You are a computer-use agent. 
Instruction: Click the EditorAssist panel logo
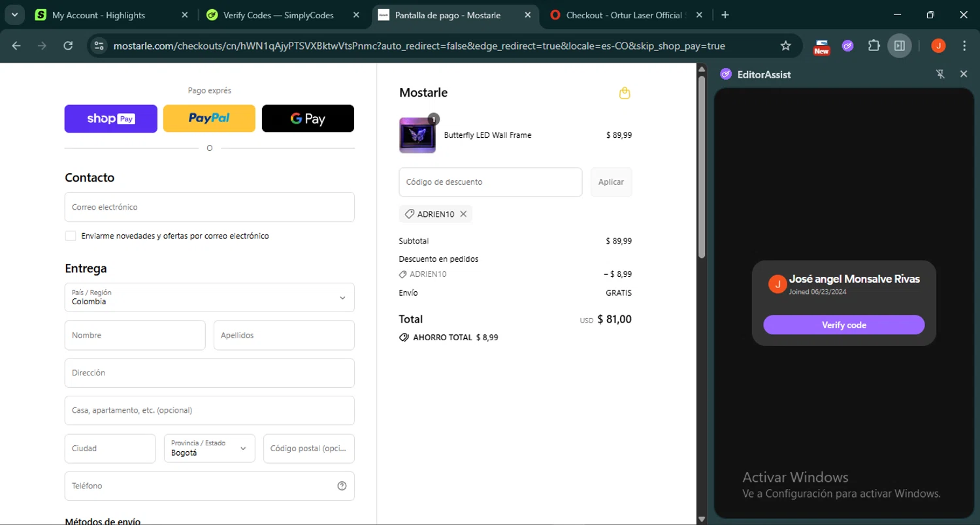tap(726, 74)
